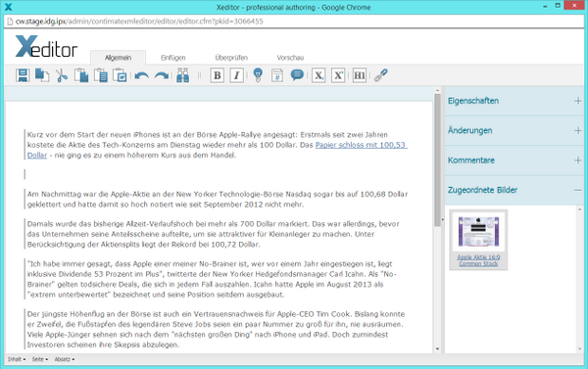Screen dimensions: 588x369
Task: Click the editor scroll down arrow
Action: 437,348
